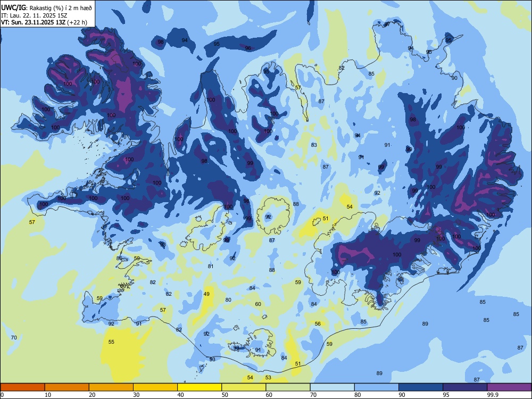Image resolution: width=532 pixels, height=399 pixels.
Task: Click the map value '93' off the south coast
Action: coord(212,359)
